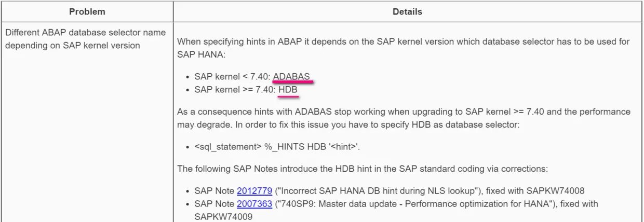Click the Details column header
The image size is (644, 222).
coord(408,11)
